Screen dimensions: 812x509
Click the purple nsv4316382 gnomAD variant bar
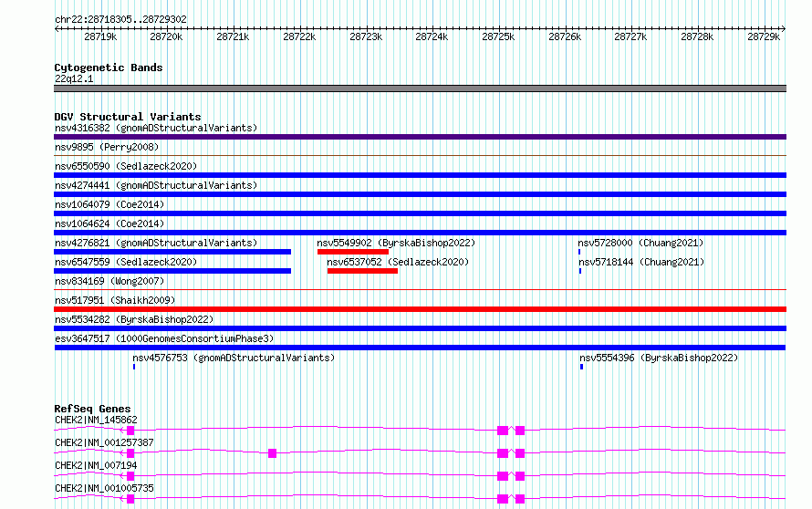click(420, 137)
